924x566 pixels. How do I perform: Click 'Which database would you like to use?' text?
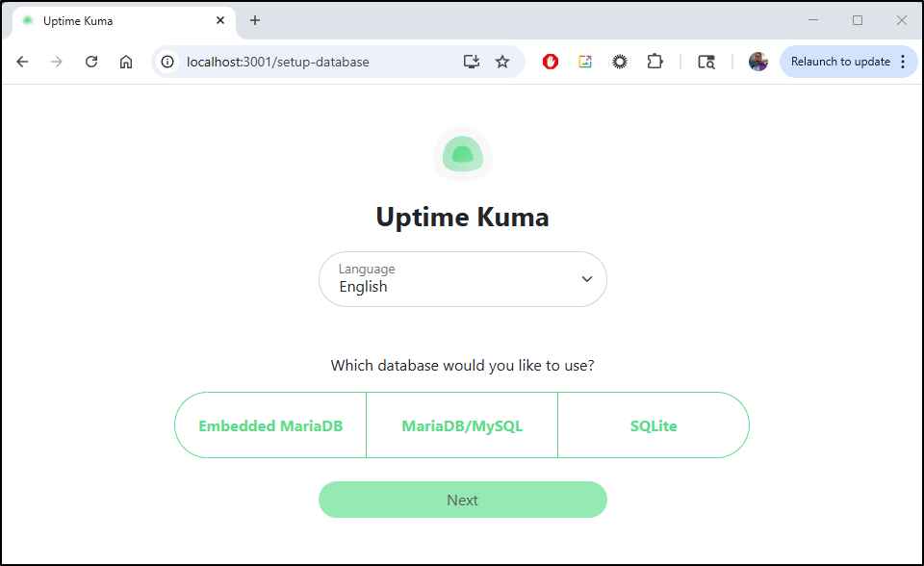(x=463, y=366)
